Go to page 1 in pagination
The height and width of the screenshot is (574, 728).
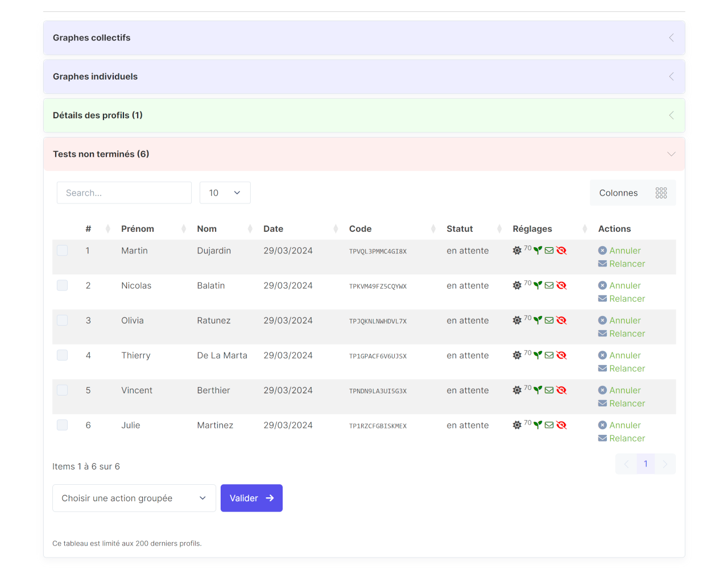pyautogui.click(x=646, y=464)
